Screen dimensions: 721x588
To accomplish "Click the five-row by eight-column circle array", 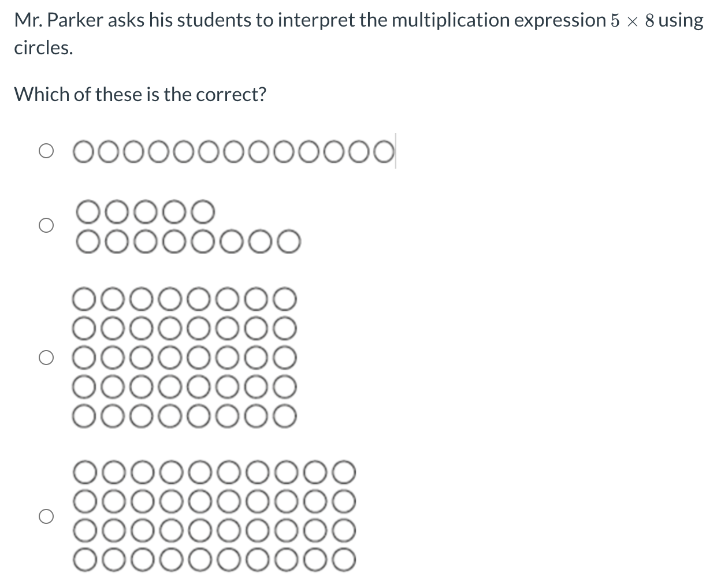I will 185,358.
